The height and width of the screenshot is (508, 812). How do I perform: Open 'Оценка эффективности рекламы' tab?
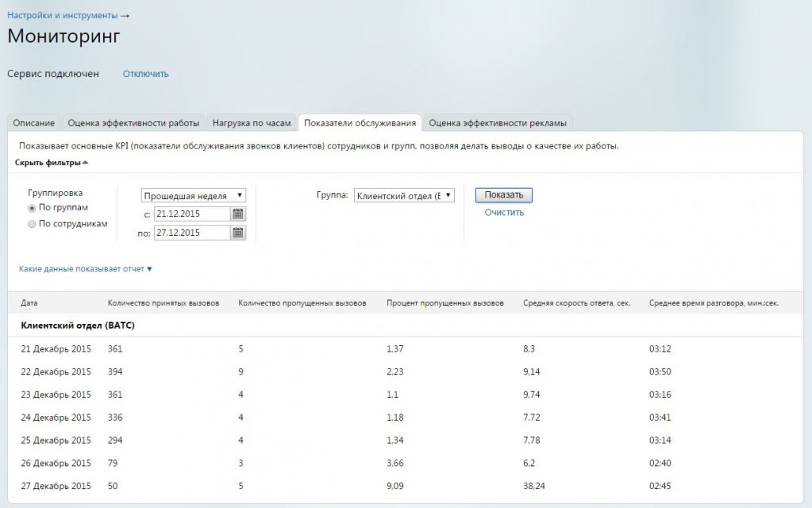(497, 123)
